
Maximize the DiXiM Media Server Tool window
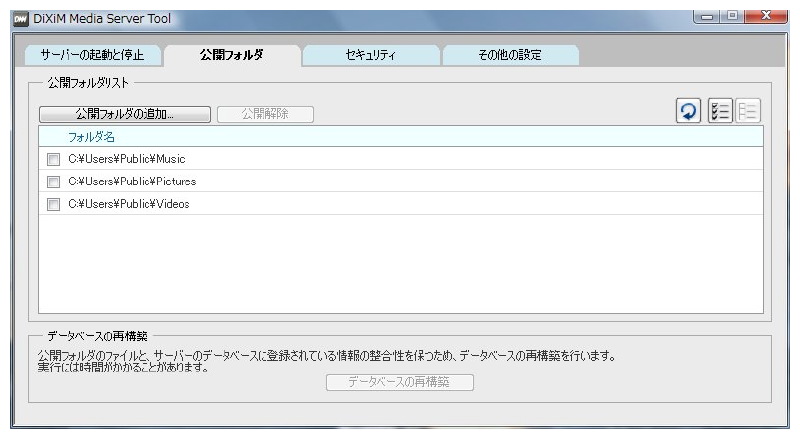pos(732,16)
